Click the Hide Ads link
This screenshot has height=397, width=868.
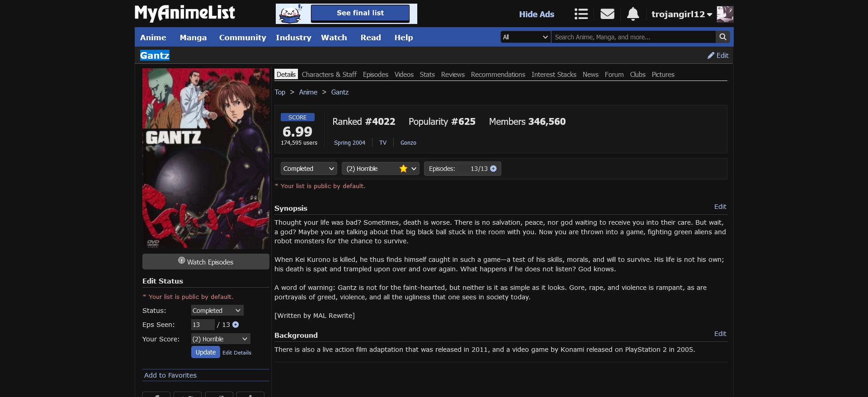(x=537, y=14)
